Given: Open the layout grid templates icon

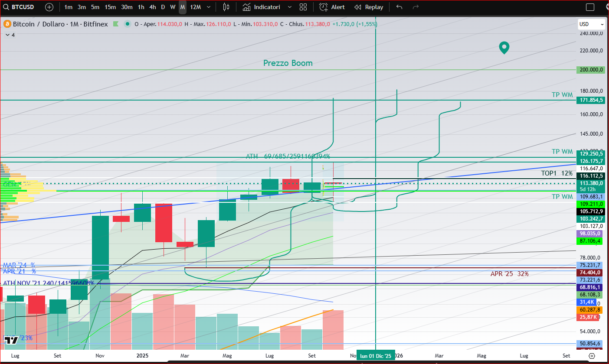Looking at the screenshot, I should tap(303, 7).
